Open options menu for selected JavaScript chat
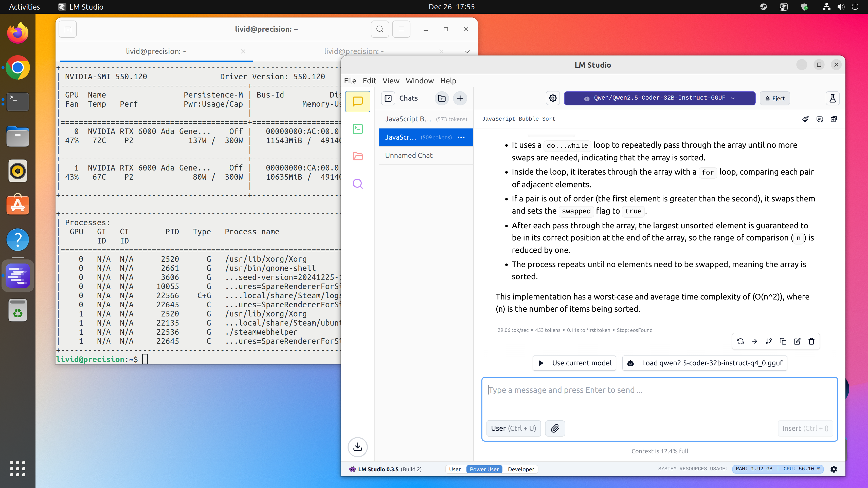 [461, 137]
